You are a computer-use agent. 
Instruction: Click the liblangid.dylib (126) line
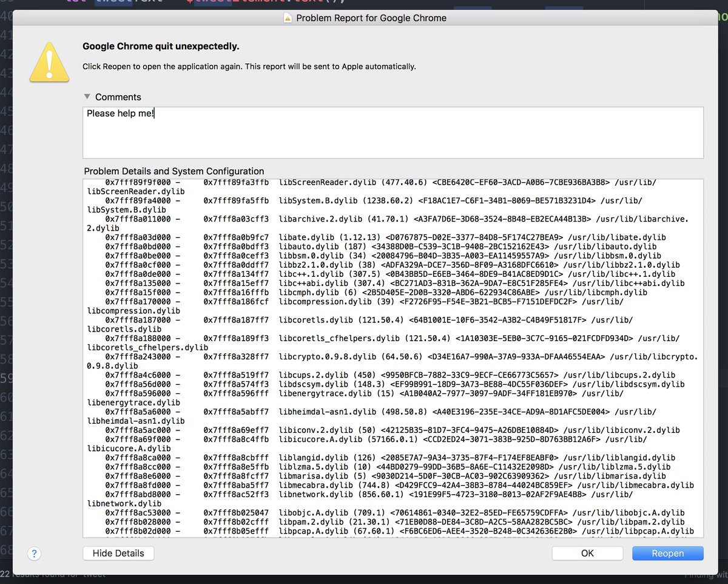pyautogui.click(x=390, y=458)
